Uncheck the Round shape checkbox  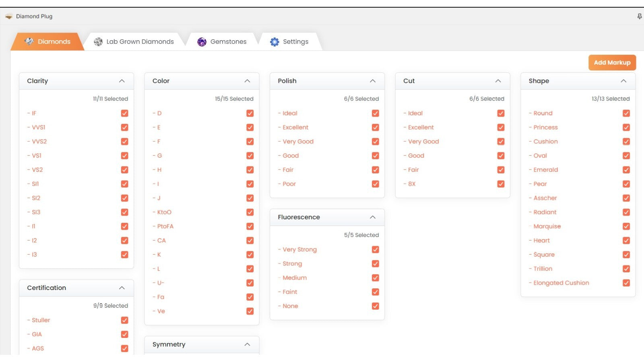click(x=626, y=113)
